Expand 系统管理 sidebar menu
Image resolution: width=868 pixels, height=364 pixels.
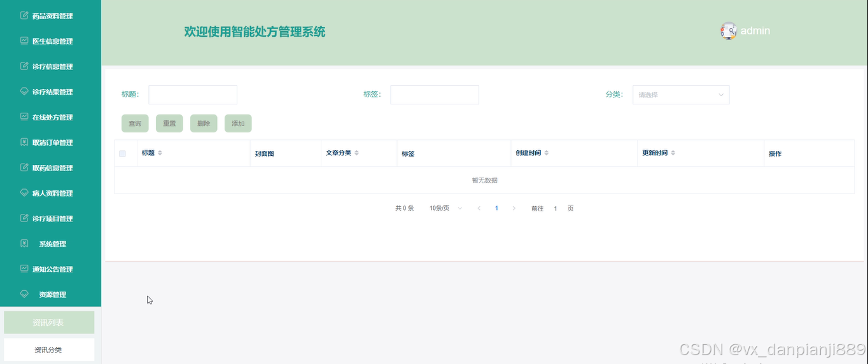click(x=50, y=244)
